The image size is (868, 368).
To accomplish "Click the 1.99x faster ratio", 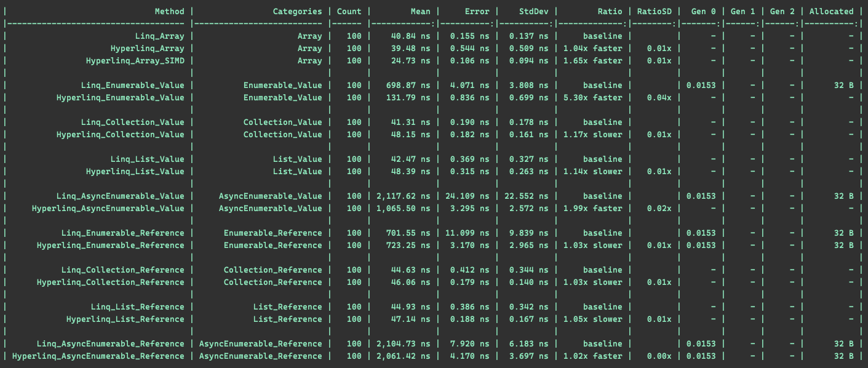I will tap(593, 208).
